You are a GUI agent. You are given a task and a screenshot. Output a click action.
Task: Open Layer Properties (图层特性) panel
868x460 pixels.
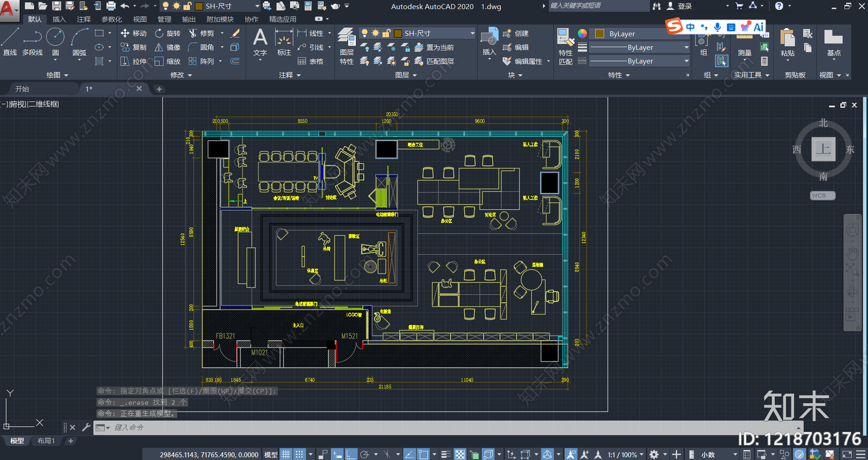click(x=347, y=47)
